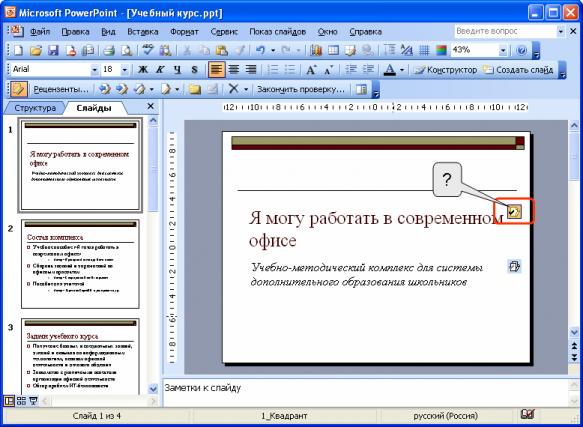Open the Unapply changes dropdown arrow

(x=177, y=90)
